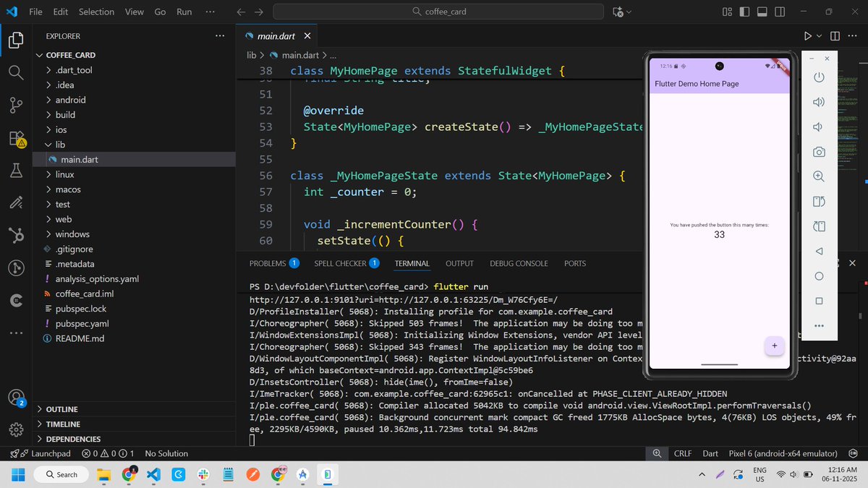Viewport: 868px width, 488px height.
Task: Click Launchpad in the status bar
Action: (40, 453)
